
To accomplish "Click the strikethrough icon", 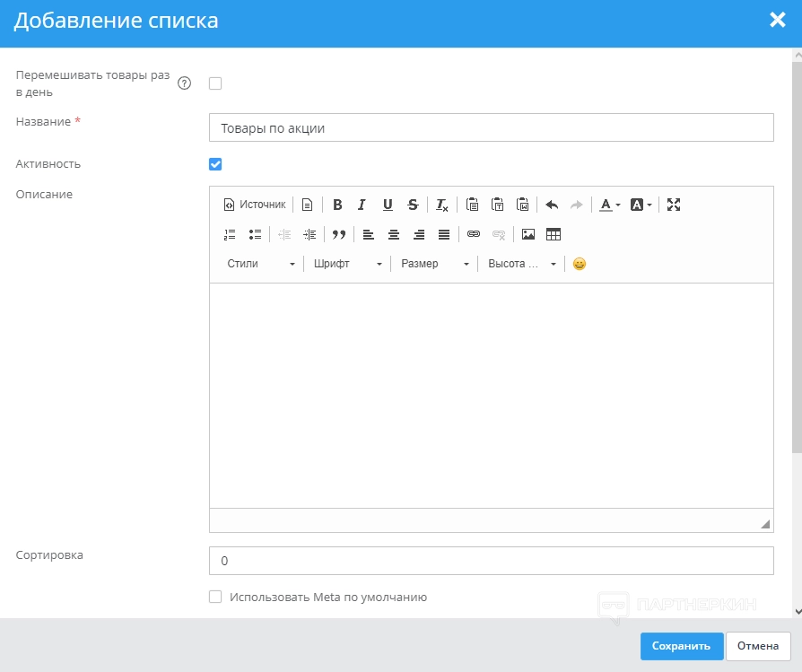I will click(x=413, y=205).
